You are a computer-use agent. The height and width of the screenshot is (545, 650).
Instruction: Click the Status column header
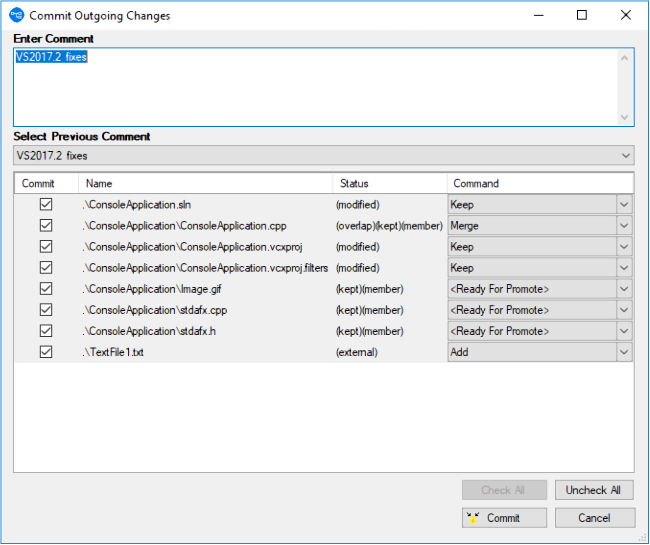tap(390, 184)
